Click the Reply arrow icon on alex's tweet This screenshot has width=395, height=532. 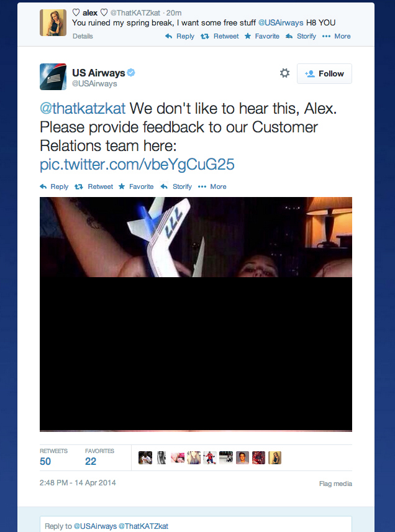(168, 36)
